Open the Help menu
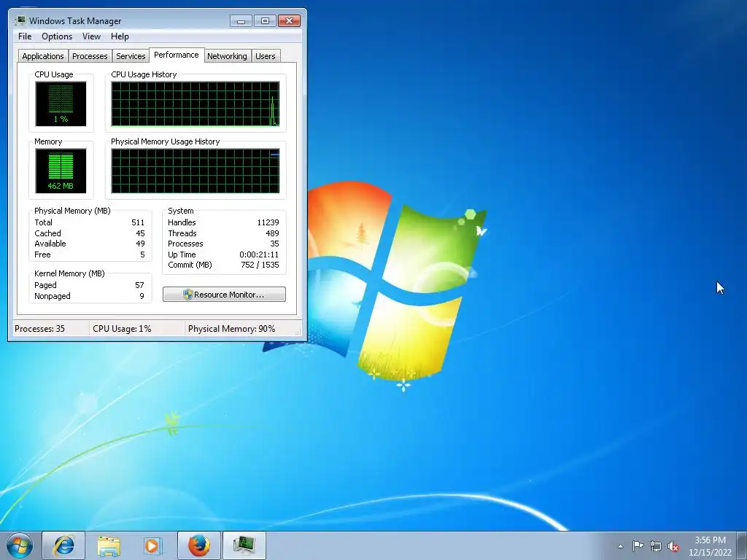Screen dimensions: 747x560 [120, 36]
